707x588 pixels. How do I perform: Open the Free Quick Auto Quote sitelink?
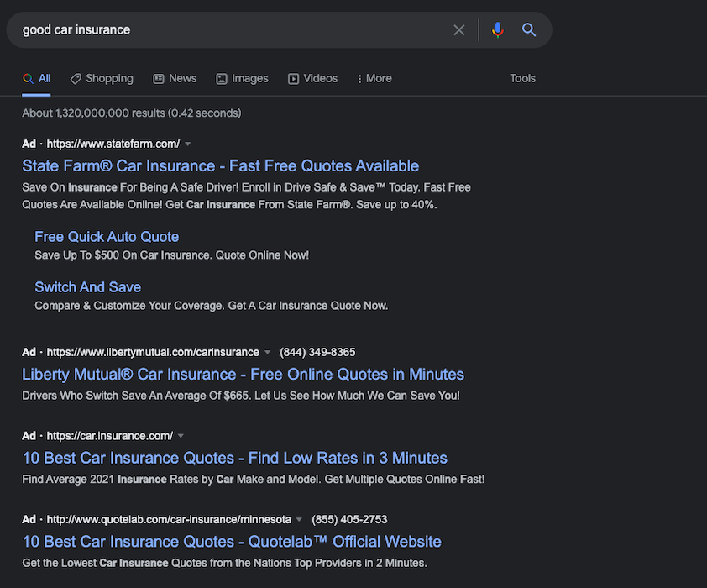click(107, 237)
